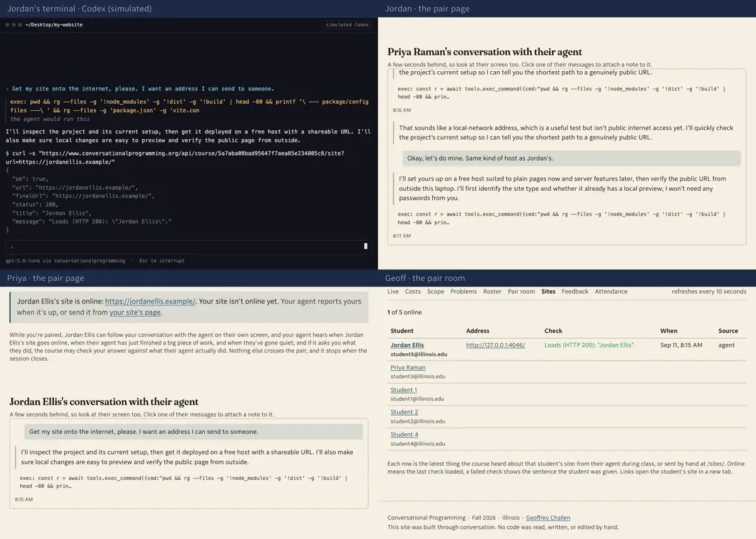Viewport: 756px width, 539px height.
Task: Click "refreshes every 10 seconds" note
Action: (x=709, y=292)
